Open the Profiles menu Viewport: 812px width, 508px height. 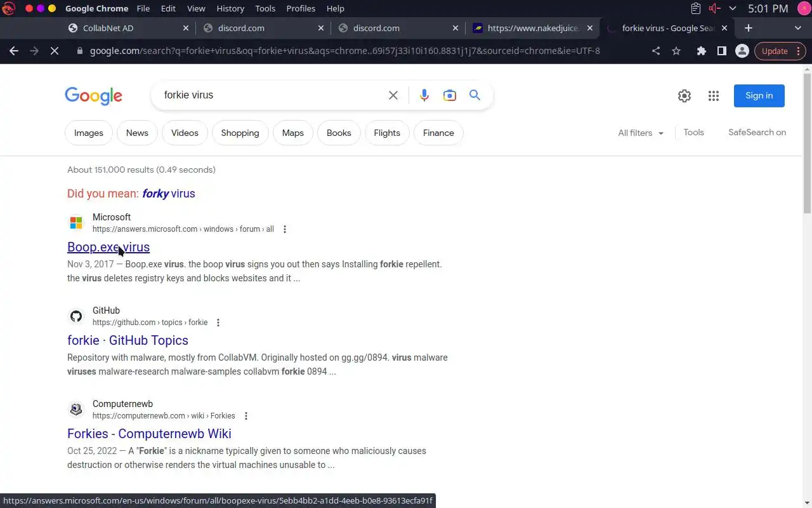[301, 8]
